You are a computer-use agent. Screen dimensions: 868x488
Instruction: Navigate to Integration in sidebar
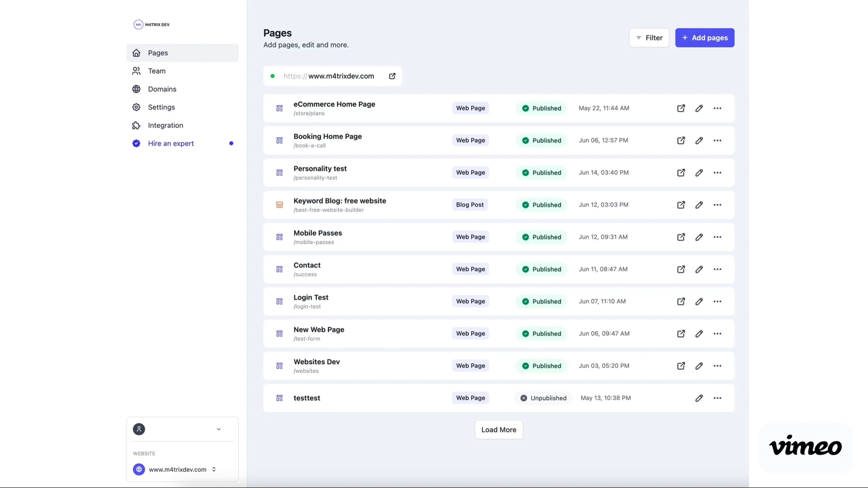click(165, 125)
